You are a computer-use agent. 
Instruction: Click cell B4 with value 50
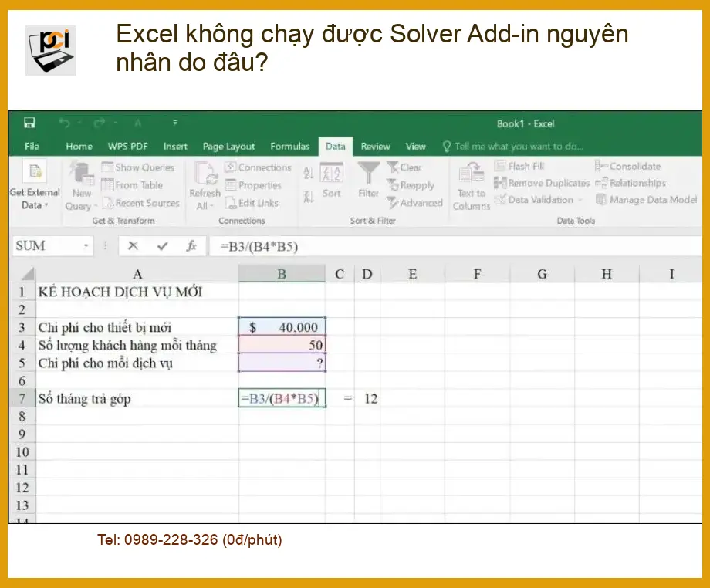point(282,345)
